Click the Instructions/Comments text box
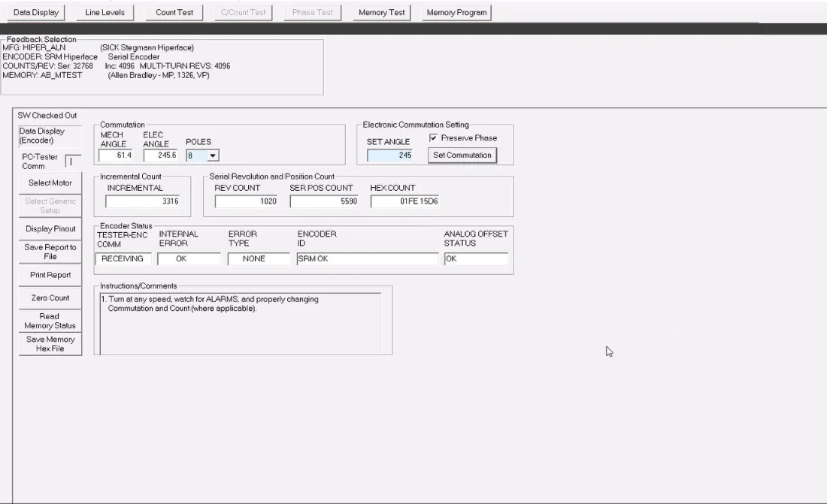This screenshot has width=827, height=504. (x=241, y=324)
